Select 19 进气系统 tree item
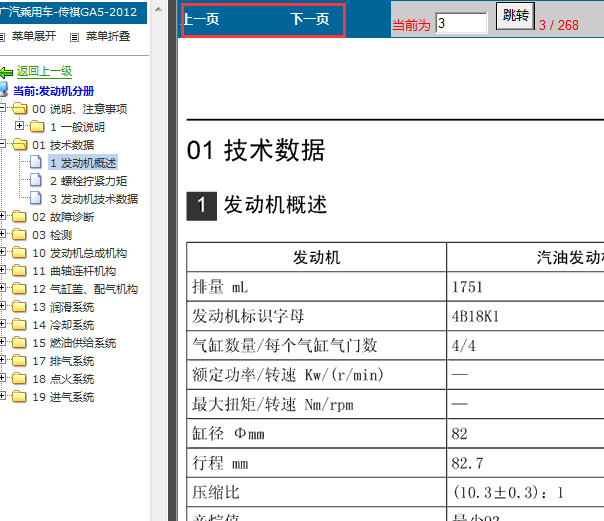The width and height of the screenshot is (604, 521). (63, 398)
